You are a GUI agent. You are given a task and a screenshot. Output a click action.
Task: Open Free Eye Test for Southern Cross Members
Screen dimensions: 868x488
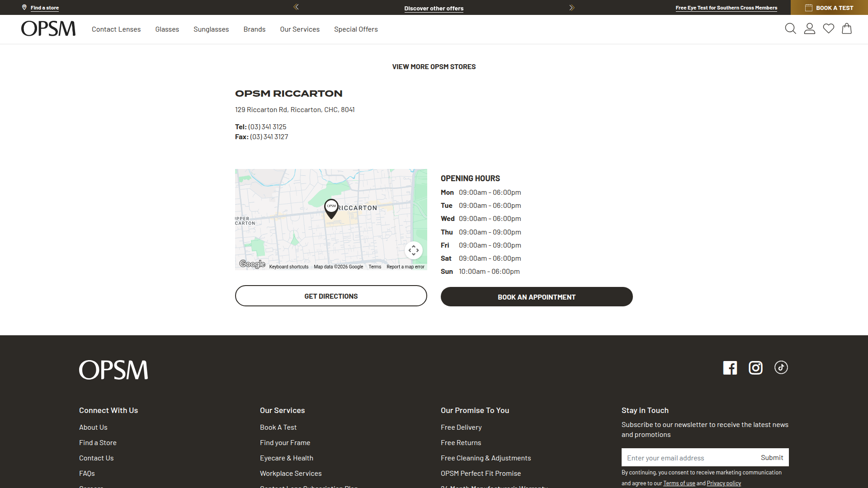click(x=726, y=8)
